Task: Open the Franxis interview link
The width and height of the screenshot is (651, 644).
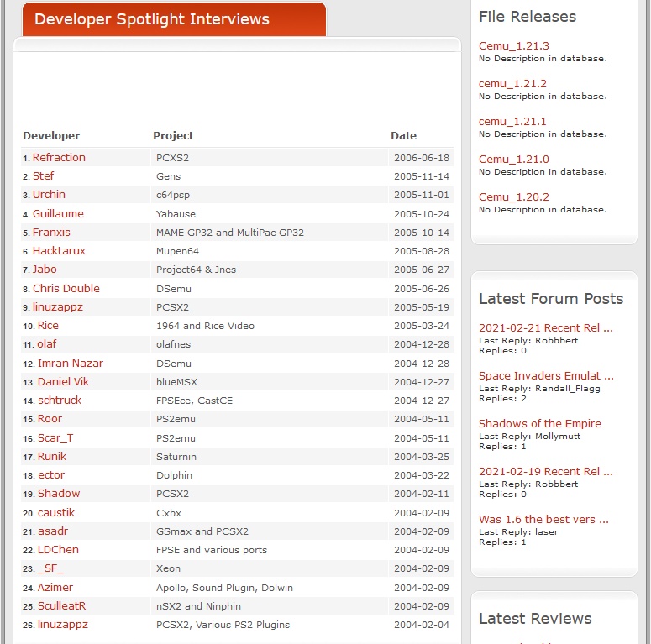Action: [x=51, y=233]
